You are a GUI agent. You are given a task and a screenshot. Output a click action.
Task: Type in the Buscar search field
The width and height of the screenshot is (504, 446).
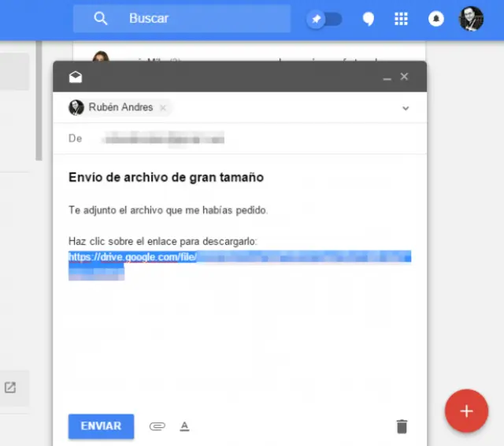coord(205,18)
